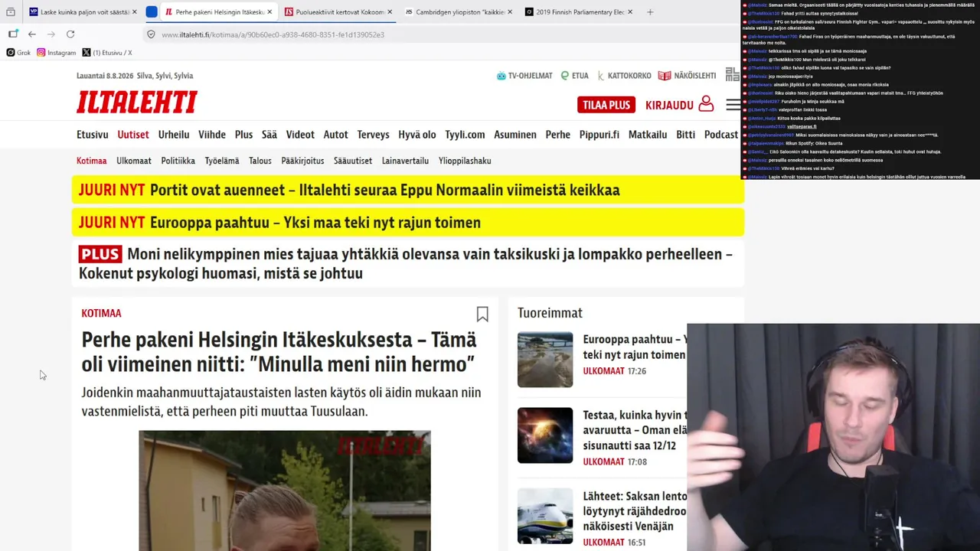Close the 'Cambridgen yliopiston' tab

(510, 12)
